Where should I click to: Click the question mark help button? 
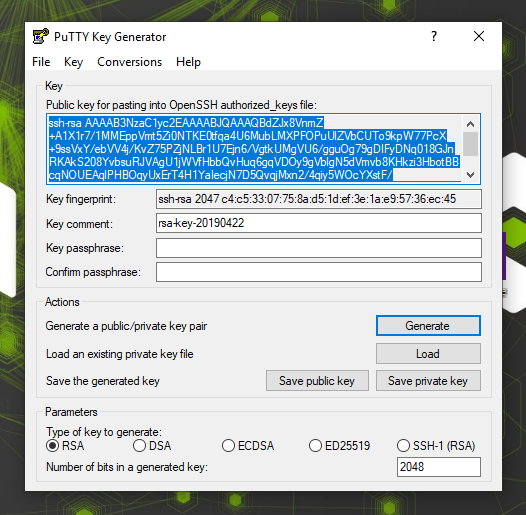[x=434, y=36]
